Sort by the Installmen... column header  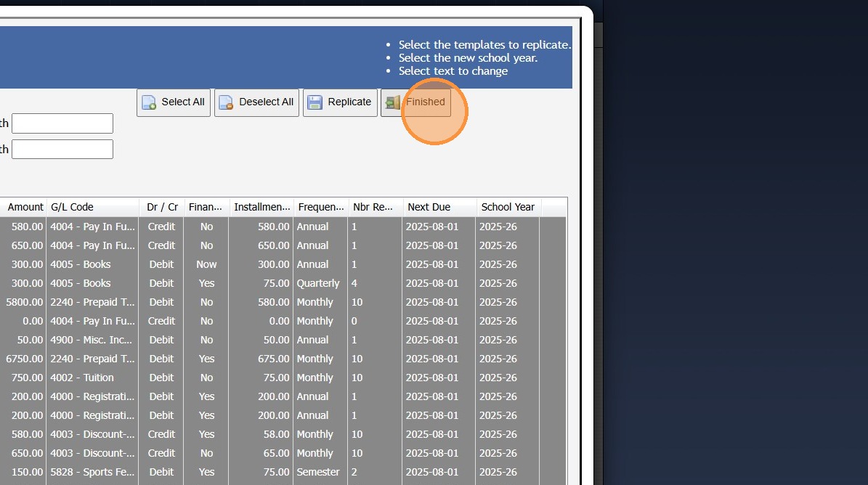click(261, 207)
